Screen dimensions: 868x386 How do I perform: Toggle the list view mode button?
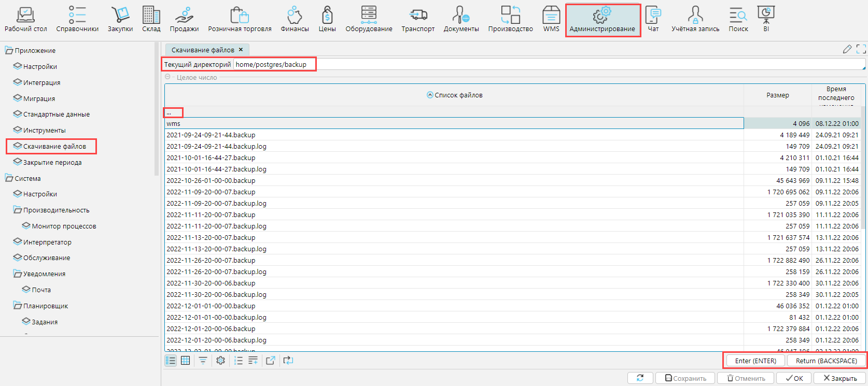coord(171,361)
